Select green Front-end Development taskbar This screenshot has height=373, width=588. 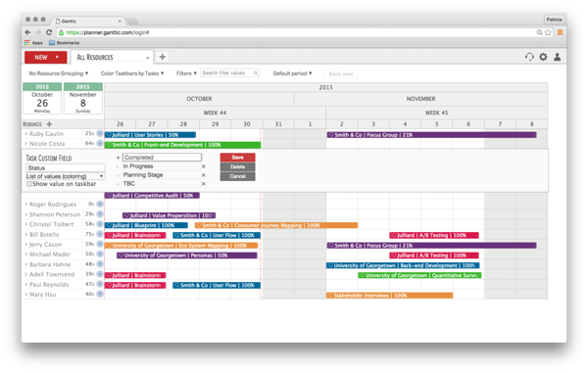(182, 145)
